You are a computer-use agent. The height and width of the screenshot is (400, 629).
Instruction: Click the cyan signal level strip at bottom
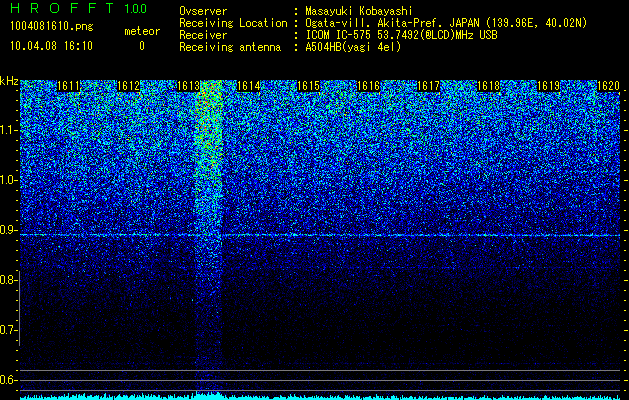point(320,396)
